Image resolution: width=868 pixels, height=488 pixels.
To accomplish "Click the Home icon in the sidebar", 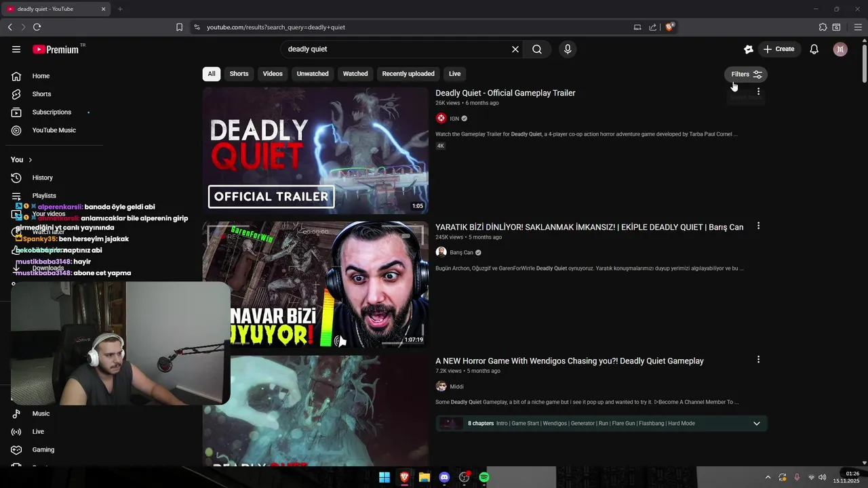I will point(16,76).
